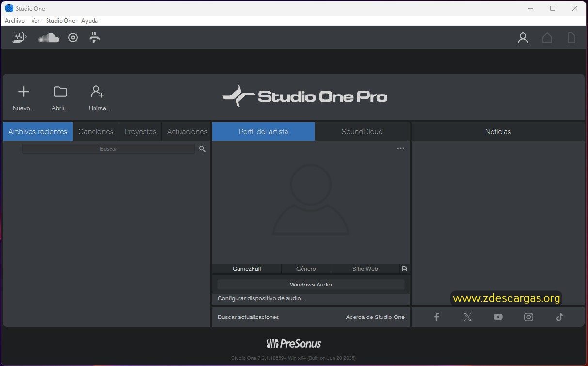Viewport: 588px width, 366px height.
Task: Click the notes icon beside Sitio Web
Action: pyautogui.click(x=404, y=269)
